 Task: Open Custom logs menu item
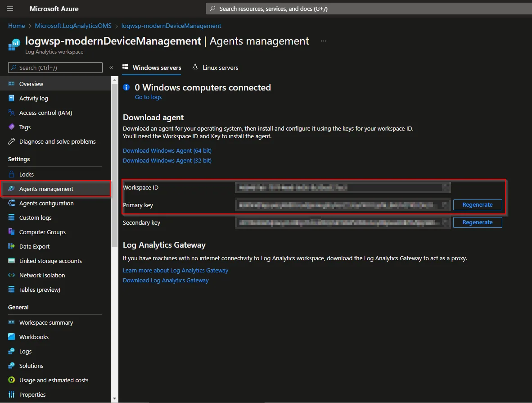pos(55,217)
